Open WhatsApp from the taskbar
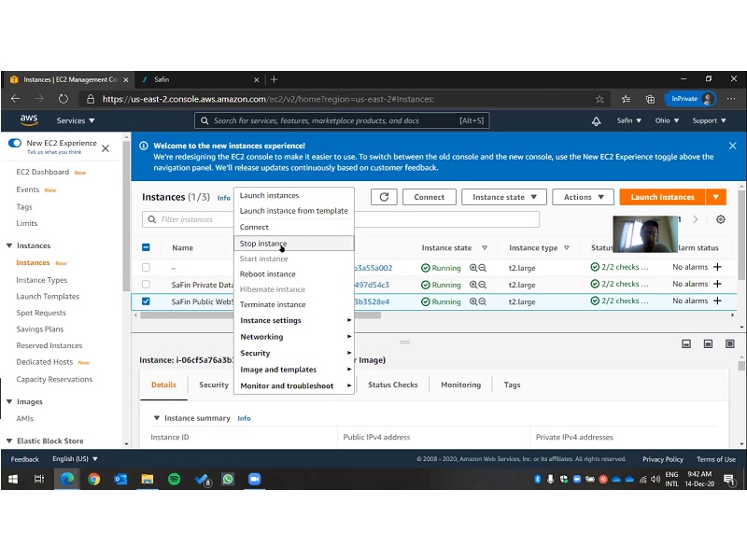The width and height of the screenshot is (747, 560). [228, 479]
